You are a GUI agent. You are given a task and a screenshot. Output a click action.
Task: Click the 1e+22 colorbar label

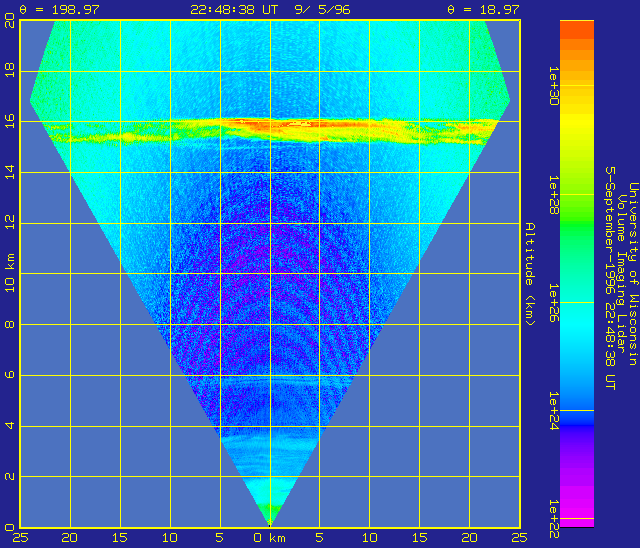point(553,519)
